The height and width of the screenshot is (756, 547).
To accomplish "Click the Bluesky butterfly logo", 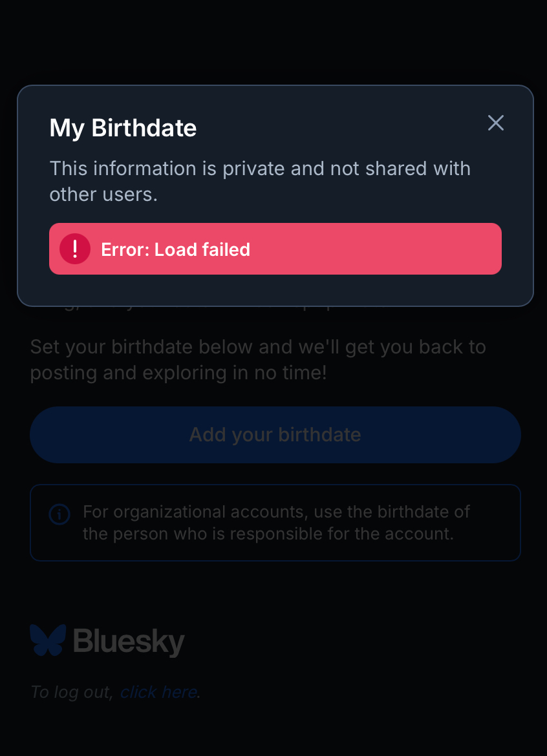I will 48,640.
